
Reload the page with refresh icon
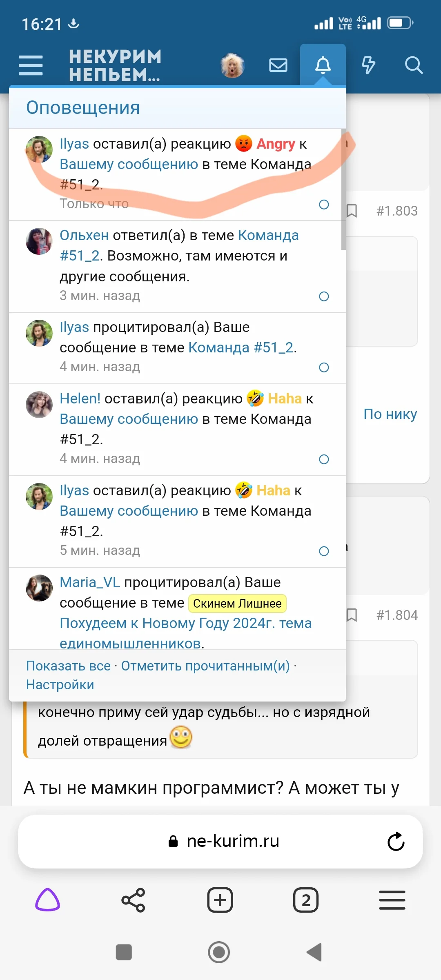click(x=396, y=842)
